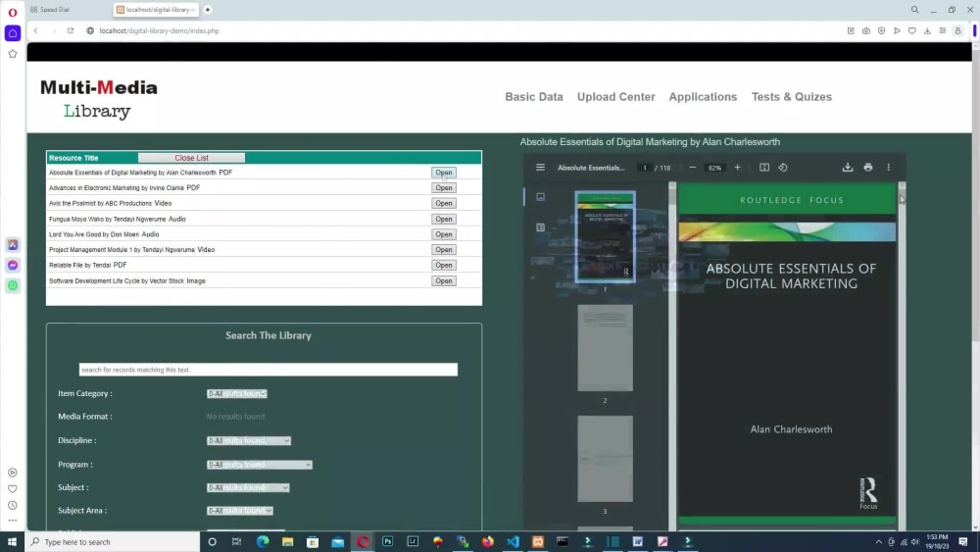Expand the Subject dropdown
Image resolution: width=980 pixels, height=552 pixels.
point(248,487)
